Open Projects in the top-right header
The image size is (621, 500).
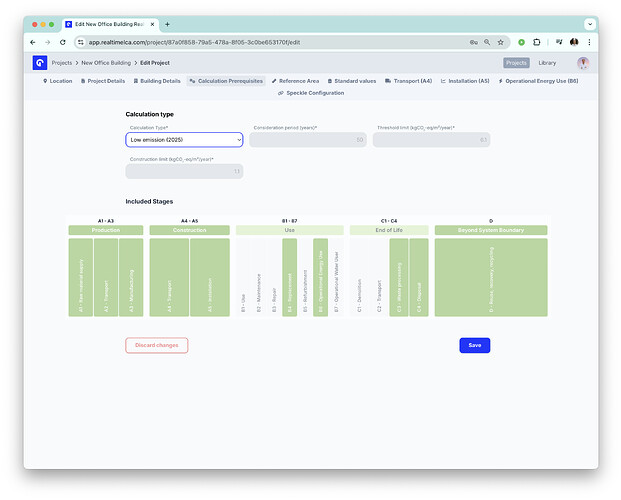click(516, 63)
